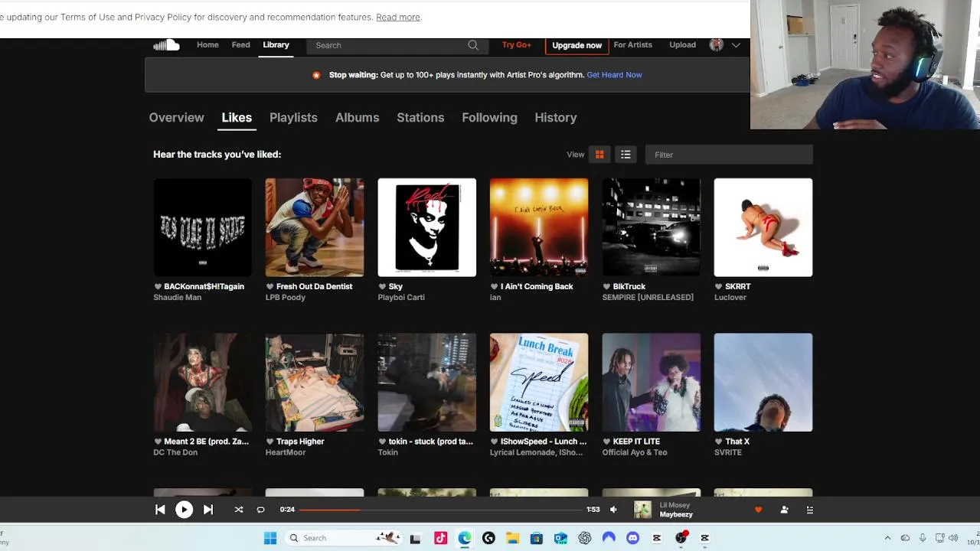Go to the Home page
Viewport: 980px width, 551px height.
coord(207,45)
